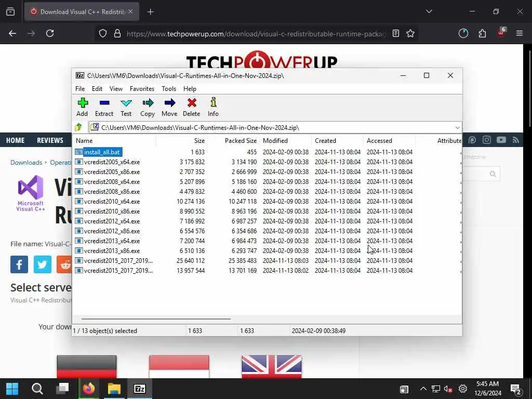This screenshot has width=532, height=399.
Task: Open a new Firefox tab
Action: pos(150,12)
